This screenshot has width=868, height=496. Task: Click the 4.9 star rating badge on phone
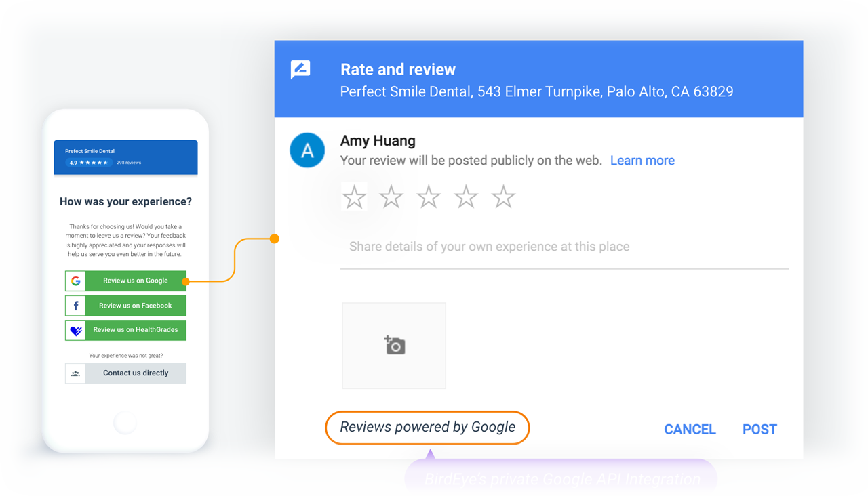(x=88, y=163)
